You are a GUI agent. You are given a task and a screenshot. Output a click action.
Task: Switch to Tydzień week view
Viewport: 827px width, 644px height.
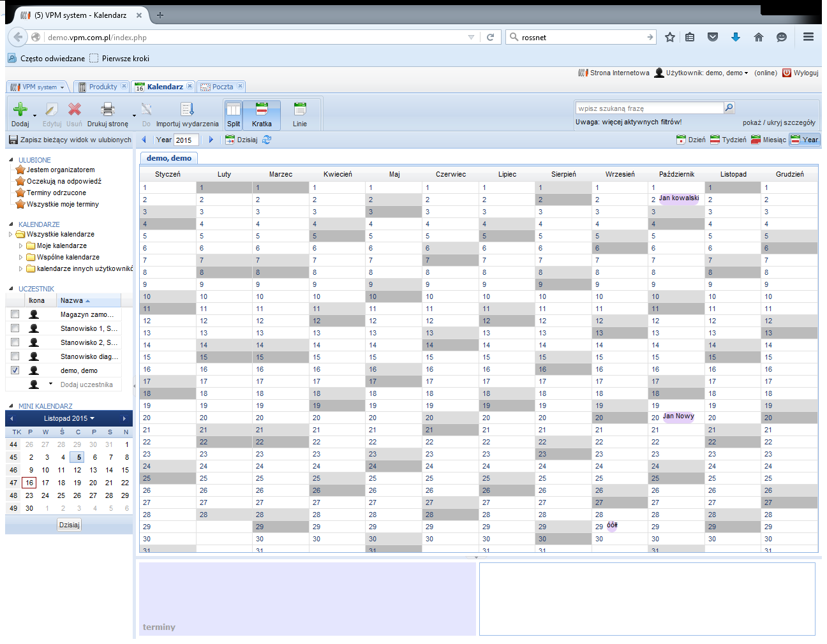coord(728,140)
